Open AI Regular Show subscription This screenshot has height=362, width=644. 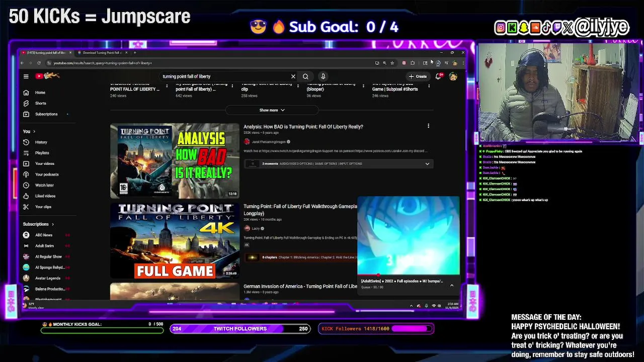click(48, 256)
